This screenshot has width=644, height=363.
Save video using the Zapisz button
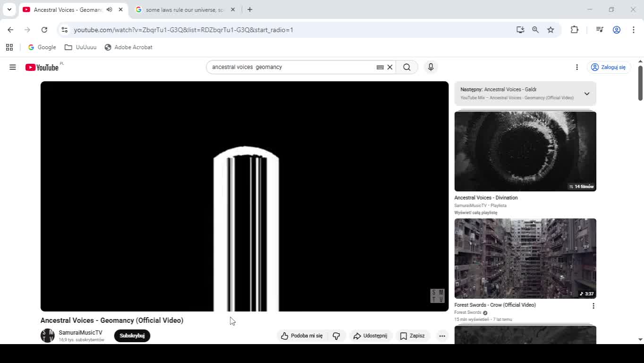[413, 336]
